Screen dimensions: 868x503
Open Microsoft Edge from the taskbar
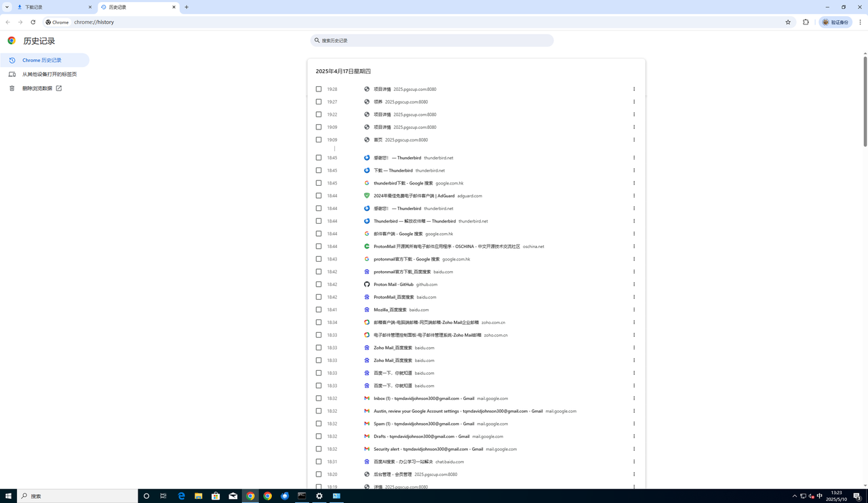[181, 496]
